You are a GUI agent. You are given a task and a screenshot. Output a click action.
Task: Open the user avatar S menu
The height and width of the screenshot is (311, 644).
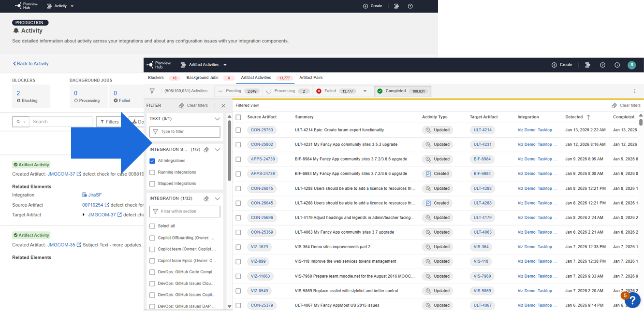pyautogui.click(x=631, y=65)
